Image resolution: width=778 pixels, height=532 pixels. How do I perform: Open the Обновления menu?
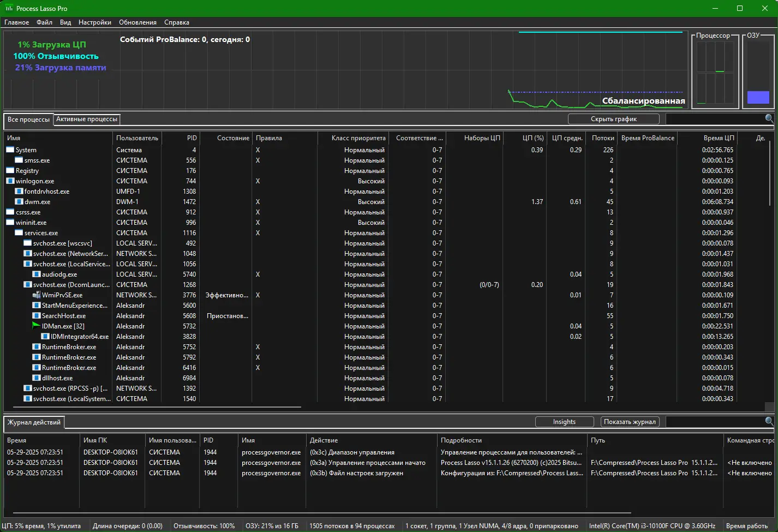pyautogui.click(x=138, y=22)
